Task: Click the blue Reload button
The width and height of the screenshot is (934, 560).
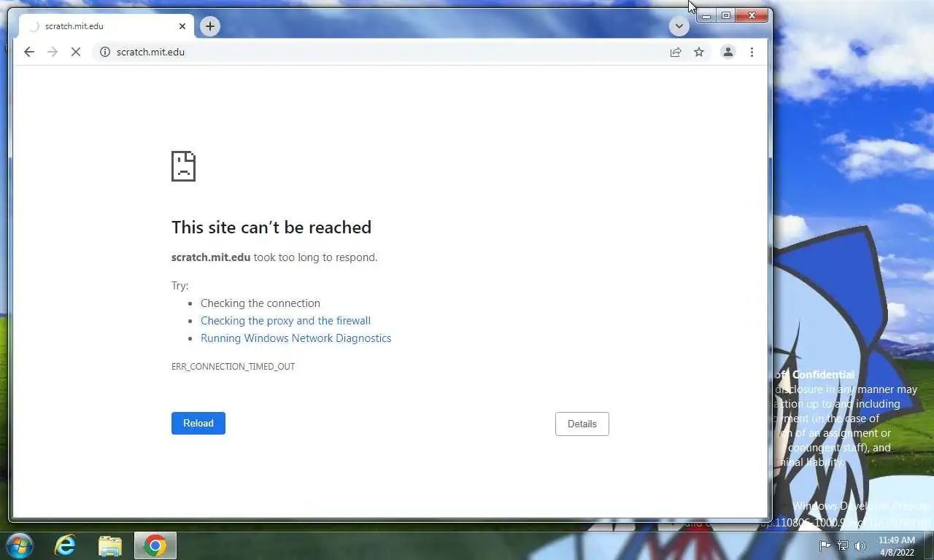Action: (198, 423)
